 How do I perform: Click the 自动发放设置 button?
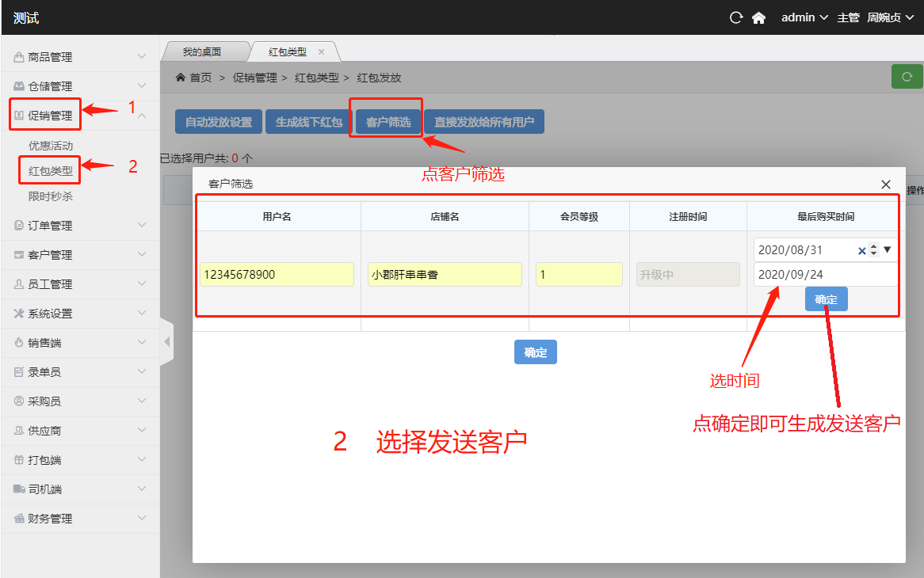218,122
